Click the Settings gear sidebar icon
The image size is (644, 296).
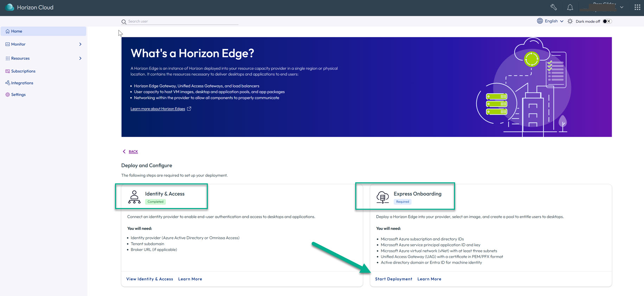pos(8,95)
